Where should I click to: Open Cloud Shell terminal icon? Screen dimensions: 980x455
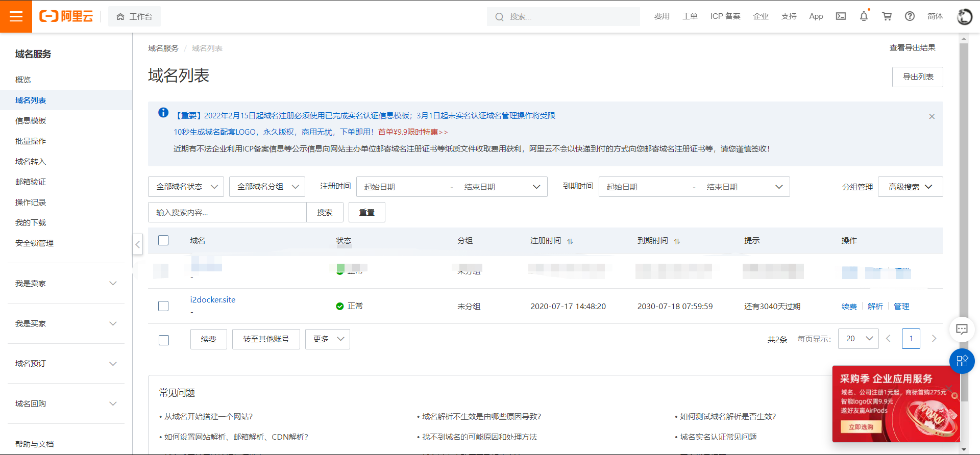pos(841,16)
